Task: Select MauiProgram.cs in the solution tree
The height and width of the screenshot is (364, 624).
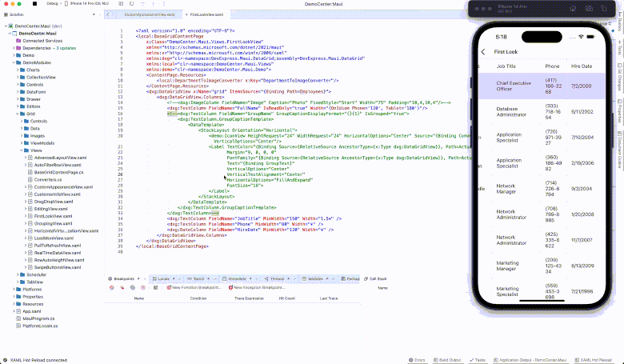Action: (38, 318)
